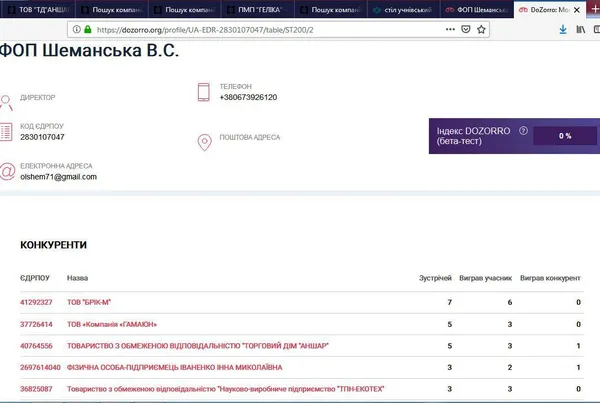Switch to the Пошук компанії tab before стіл учнівський
Image resolution: width=600 pixels, height=403 pixels.
(331, 10)
